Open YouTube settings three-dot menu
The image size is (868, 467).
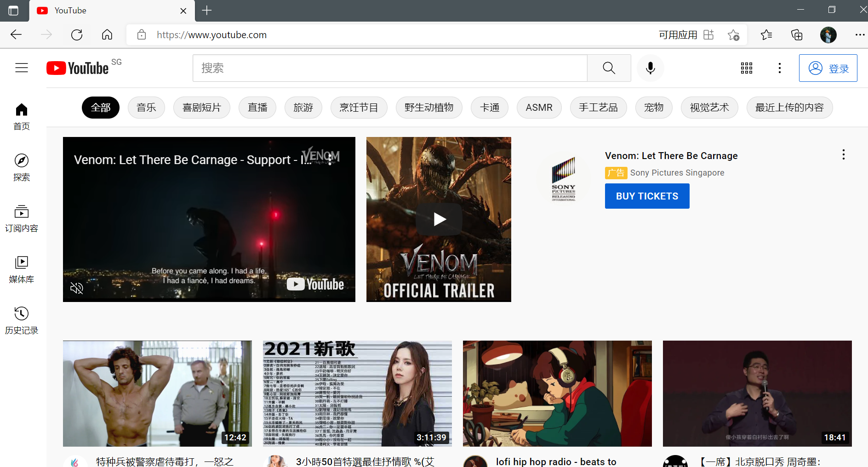779,68
